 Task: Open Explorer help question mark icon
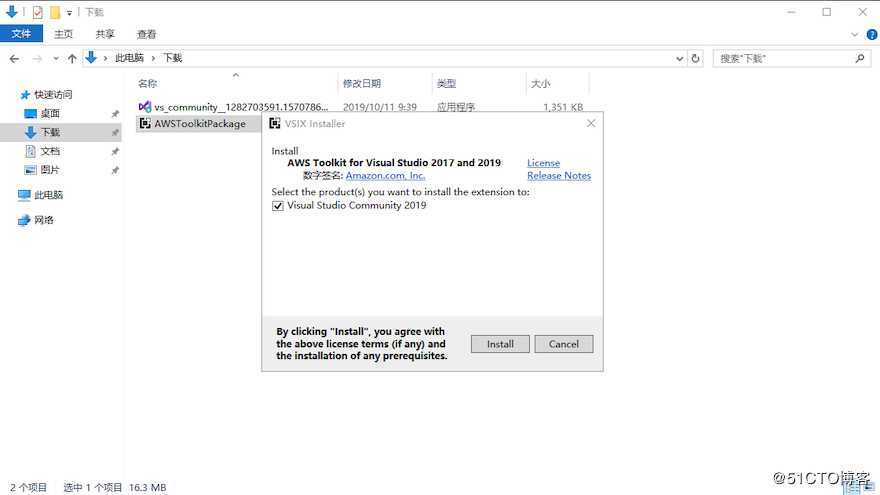(872, 34)
